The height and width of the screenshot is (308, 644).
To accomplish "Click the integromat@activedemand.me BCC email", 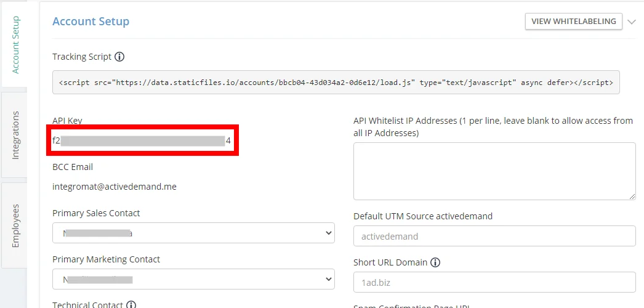I will 115,187.
